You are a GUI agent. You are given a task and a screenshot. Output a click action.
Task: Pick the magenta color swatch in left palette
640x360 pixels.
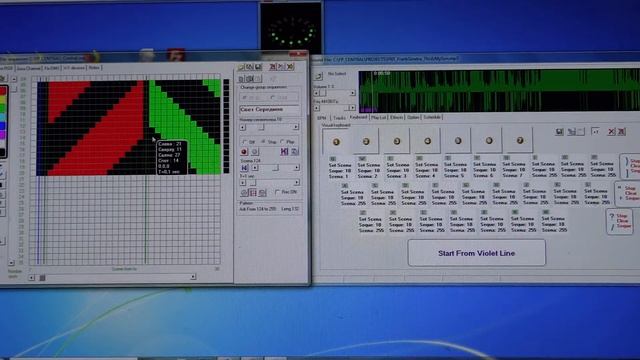coord(3,134)
